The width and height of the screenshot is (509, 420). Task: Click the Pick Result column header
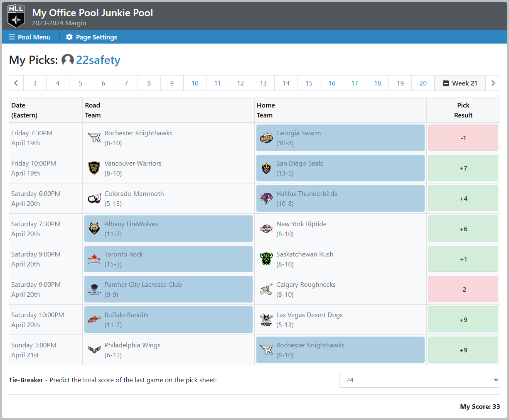463,110
